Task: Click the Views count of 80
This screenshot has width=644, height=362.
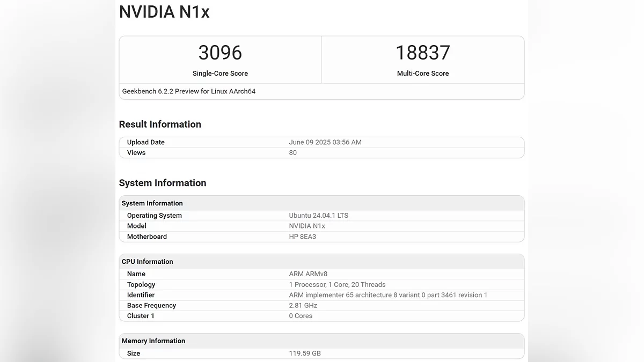Action: click(x=292, y=153)
